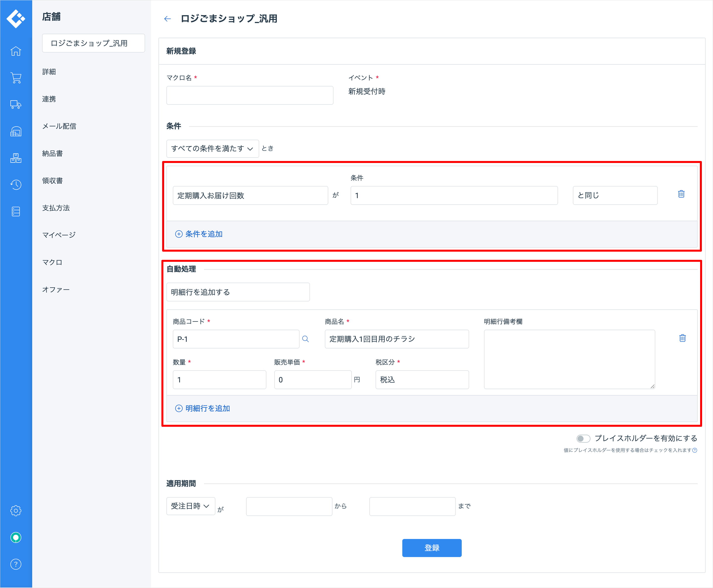
Task: Open the home icon in sidebar
Action: pyautogui.click(x=16, y=51)
